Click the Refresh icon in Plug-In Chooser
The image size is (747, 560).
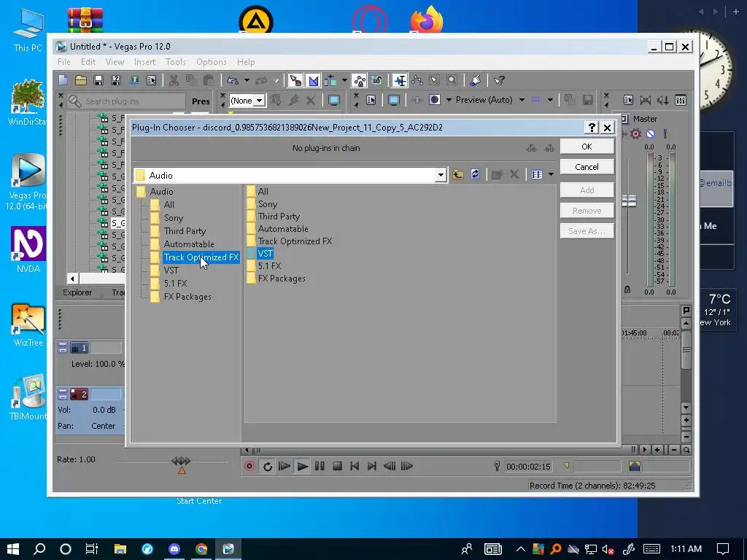click(475, 174)
